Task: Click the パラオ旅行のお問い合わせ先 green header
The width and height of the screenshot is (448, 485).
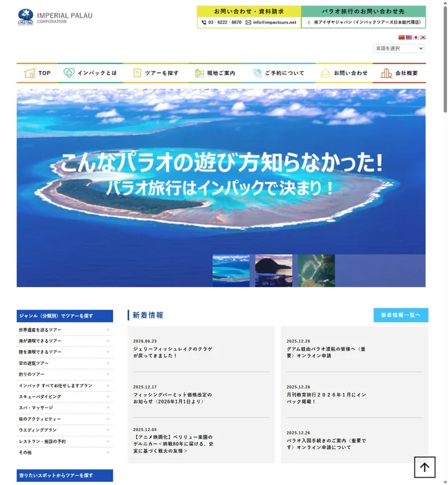Action: [x=363, y=11]
